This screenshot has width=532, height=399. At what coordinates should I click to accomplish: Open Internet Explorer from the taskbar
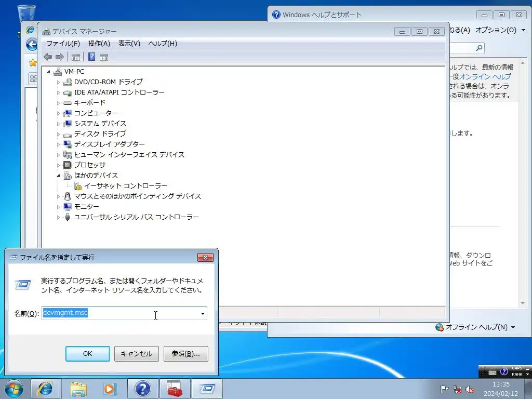45,389
